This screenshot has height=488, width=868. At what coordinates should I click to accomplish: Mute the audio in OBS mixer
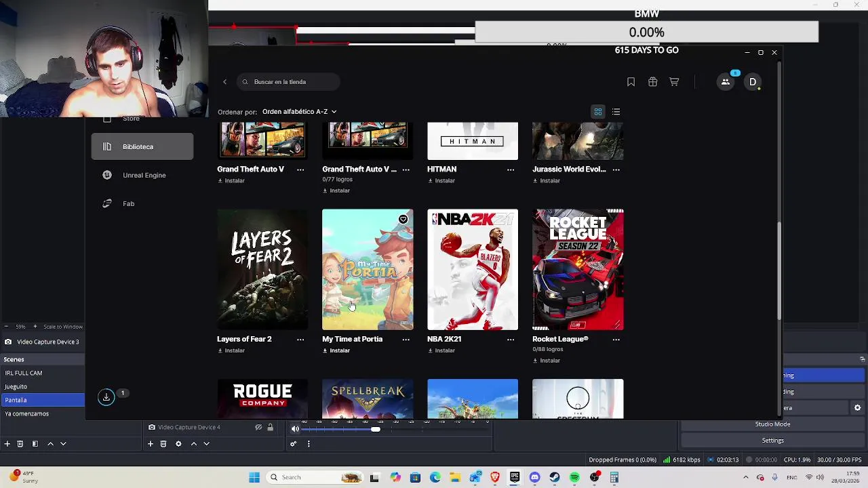click(x=295, y=428)
